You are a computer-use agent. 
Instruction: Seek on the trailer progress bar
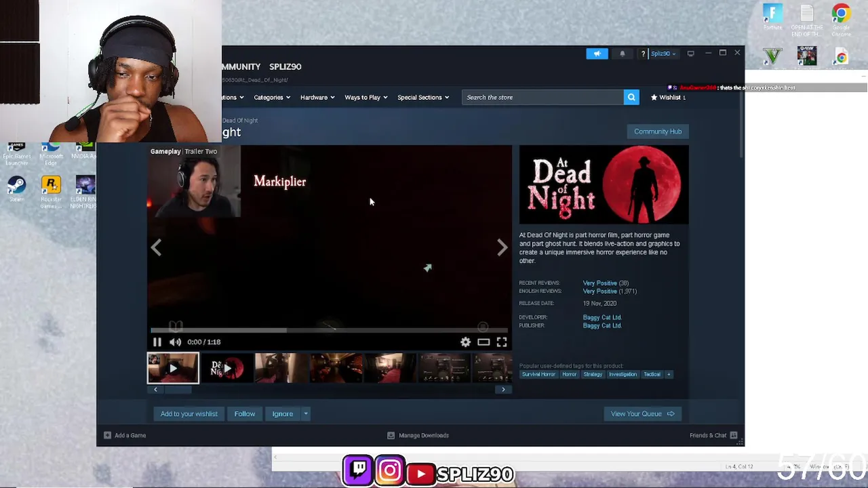point(329,331)
